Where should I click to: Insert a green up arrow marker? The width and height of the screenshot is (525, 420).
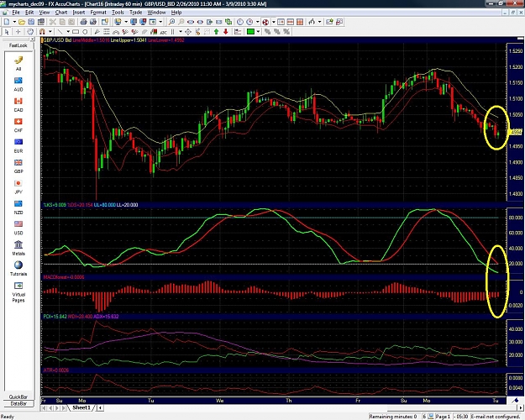(216, 32)
